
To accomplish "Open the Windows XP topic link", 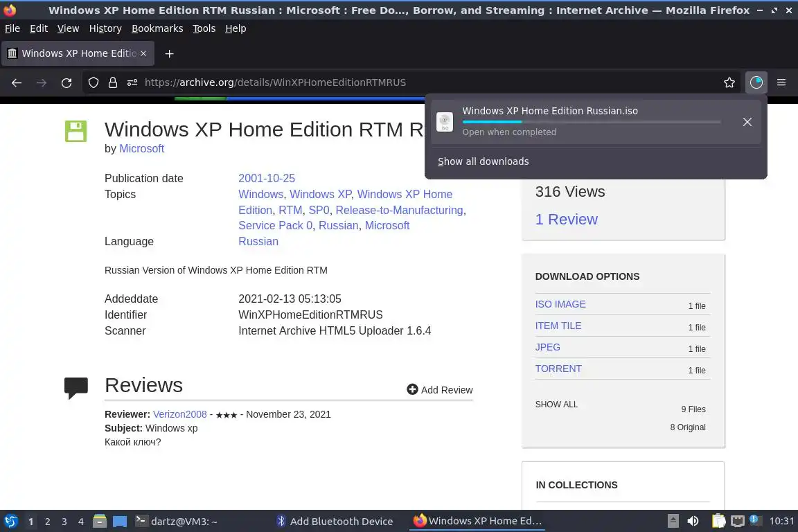I will coord(321,194).
